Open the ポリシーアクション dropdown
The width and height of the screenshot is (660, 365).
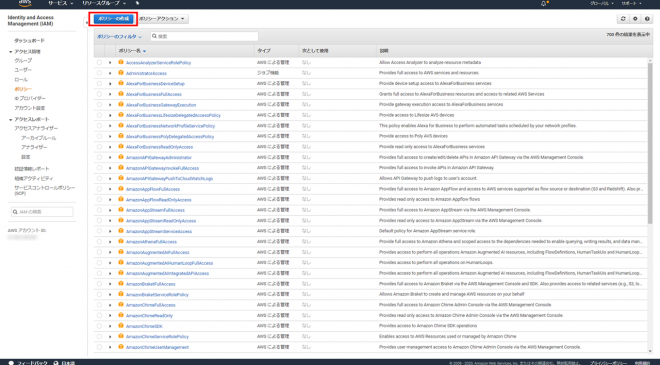point(162,19)
